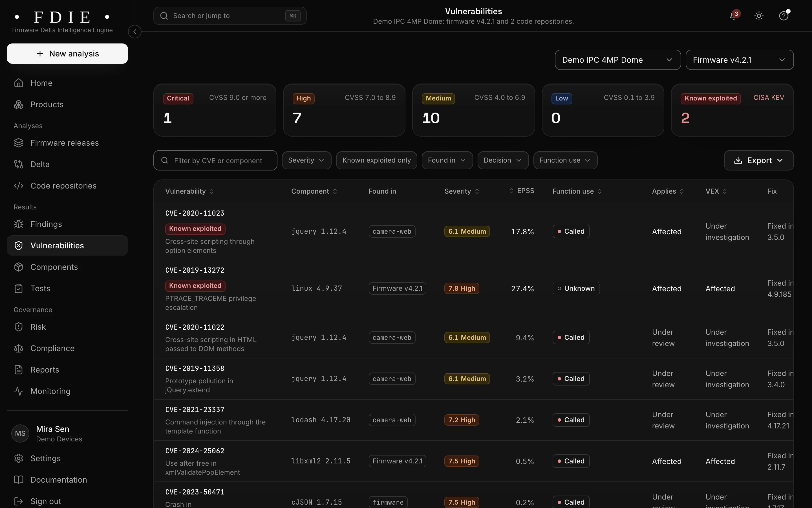This screenshot has height=508, width=812.
Task: Open the Firmware v4.2.1 version dropdown
Action: (740, 60)
